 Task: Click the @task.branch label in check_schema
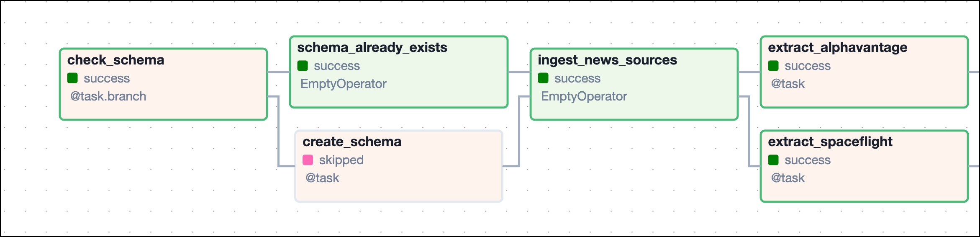[108, 96]
